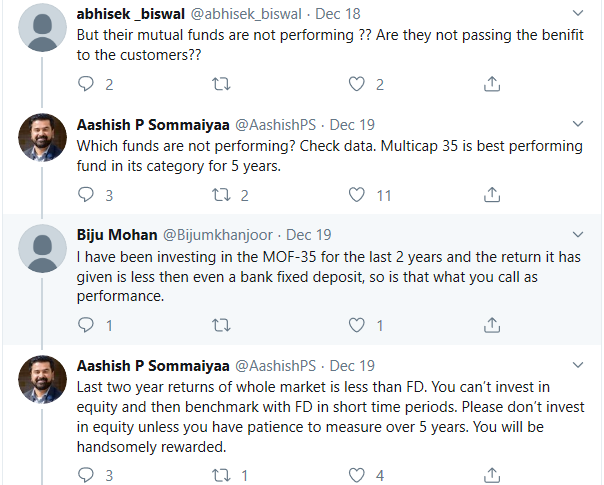Open options chevron on Biju Mohan's tweet
The width and height of the screenshot is (604, 485).
click(578, 234)
